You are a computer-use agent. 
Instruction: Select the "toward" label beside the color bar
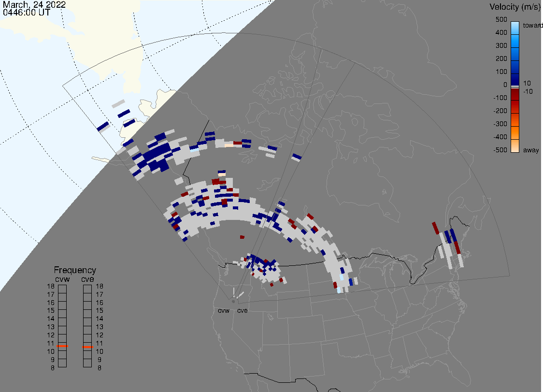pos(532,25)
